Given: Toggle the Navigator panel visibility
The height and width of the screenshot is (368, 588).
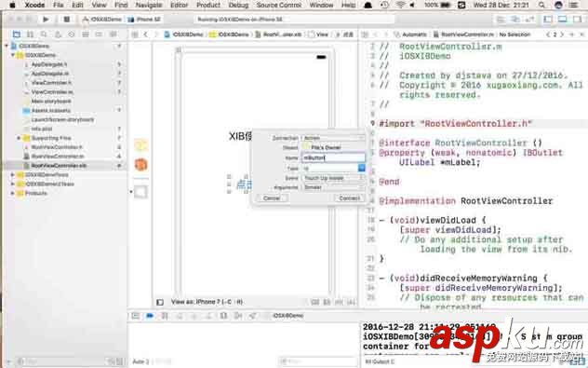Looking at the screenshot, I should click(548, 20).
